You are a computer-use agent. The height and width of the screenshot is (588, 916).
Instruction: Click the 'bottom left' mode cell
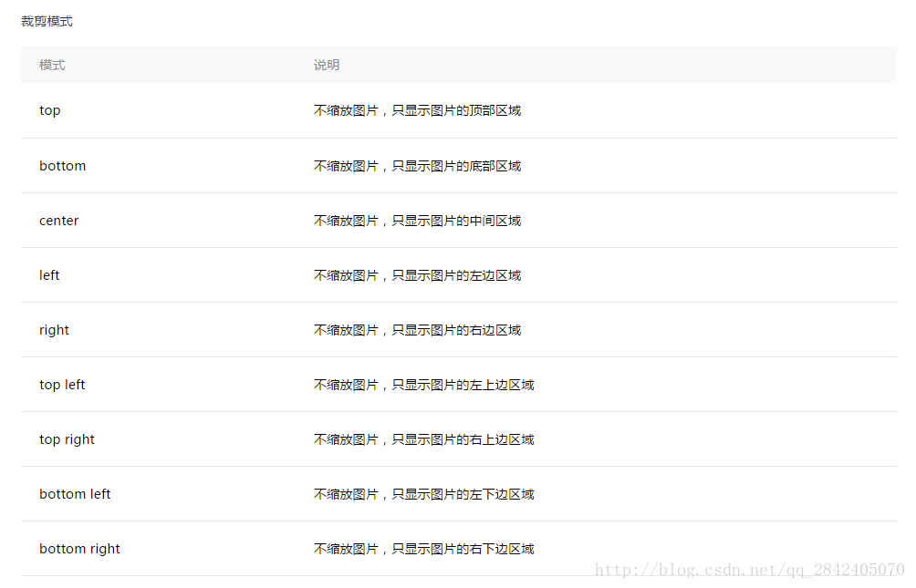tap(75, 494)
